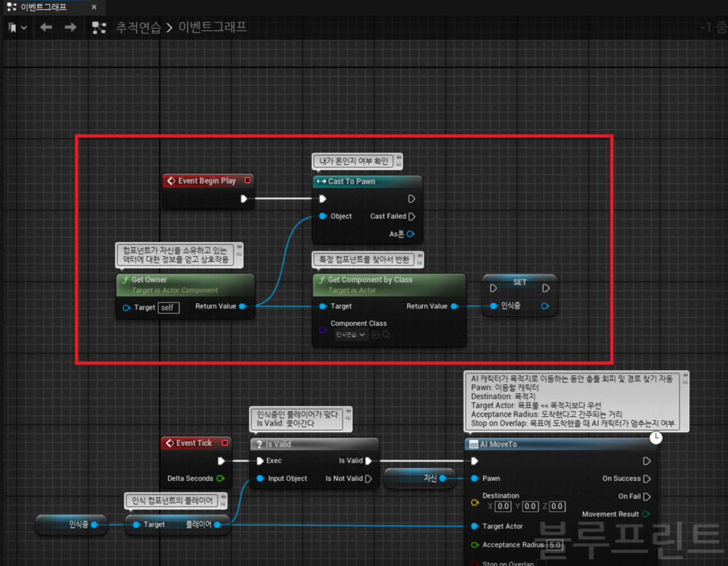The width and height of the screenshot is (728, 566).
Task: Click Event Tick output delegate pin
Action: (x=225, y=442)
